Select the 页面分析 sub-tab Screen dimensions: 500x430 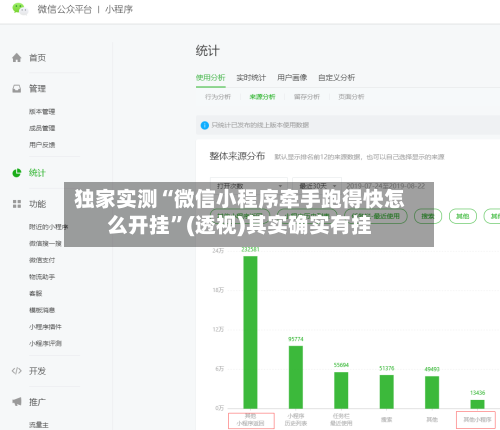[351, 97]
